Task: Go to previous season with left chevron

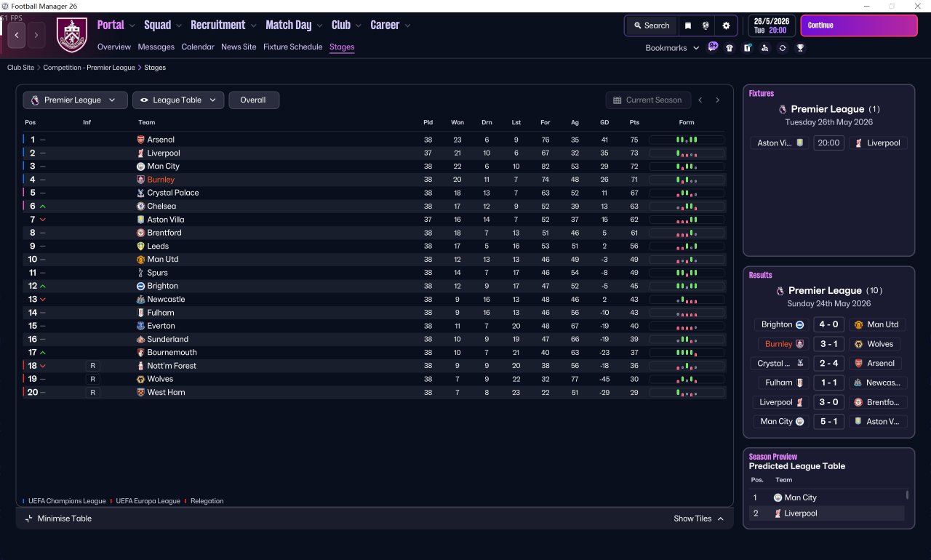Action: point(700,100)
